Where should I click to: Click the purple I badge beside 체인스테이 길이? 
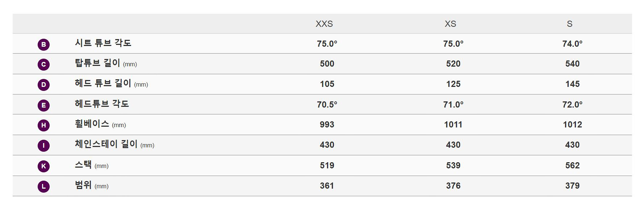(x=43, y=146)
